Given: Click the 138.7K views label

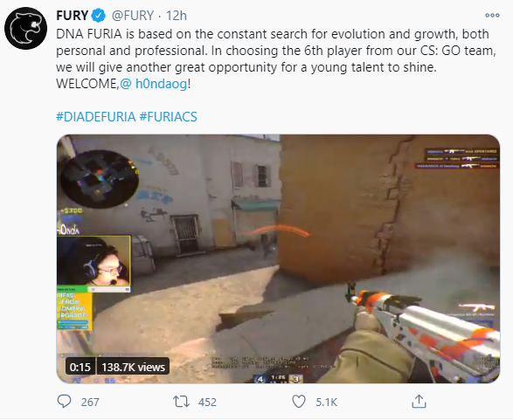Looking at the screenshot, I should tap(133, 367).
